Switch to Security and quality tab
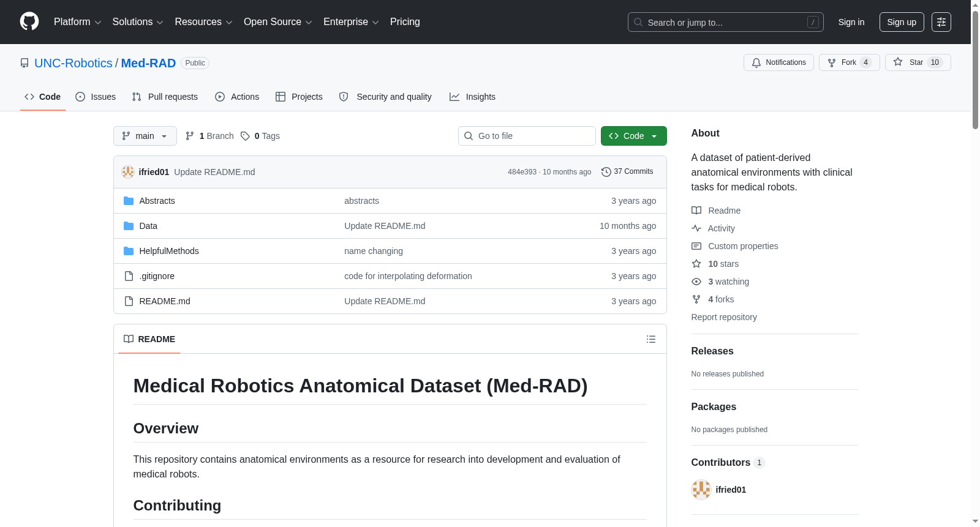This screenshot has width=980, height=527. [x=385, y=97]
